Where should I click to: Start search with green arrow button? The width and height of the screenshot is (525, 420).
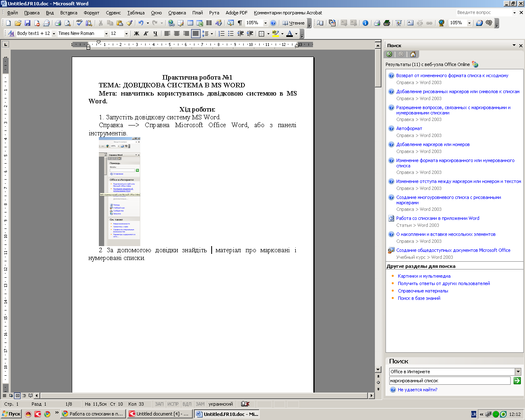[517, 381]
